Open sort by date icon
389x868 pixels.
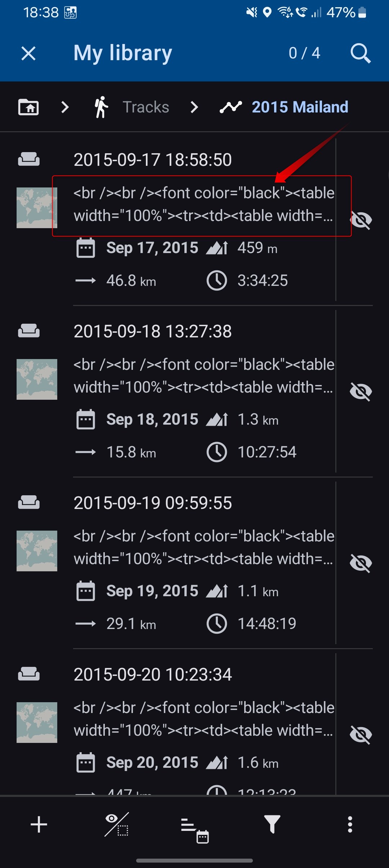194,825
